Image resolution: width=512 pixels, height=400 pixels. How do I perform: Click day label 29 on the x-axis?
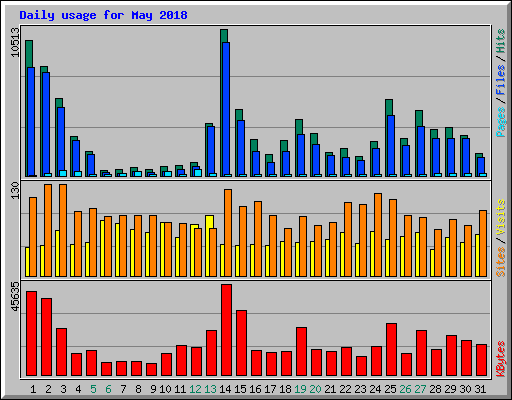pos(450,389)
